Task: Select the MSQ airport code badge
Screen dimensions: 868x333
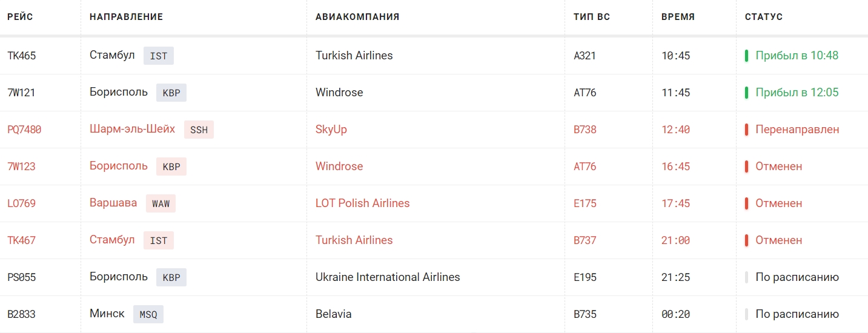Action: click(148, 314)
